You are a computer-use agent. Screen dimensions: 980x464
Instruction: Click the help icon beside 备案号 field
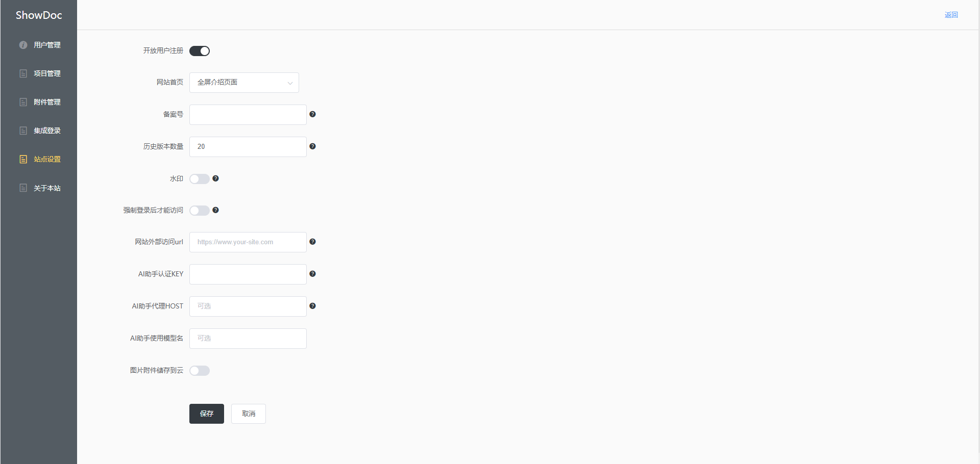click(x=312, y=114)
